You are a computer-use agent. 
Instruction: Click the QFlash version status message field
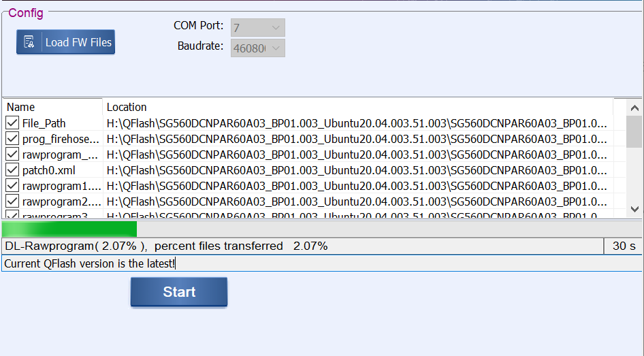click(321, 263)
